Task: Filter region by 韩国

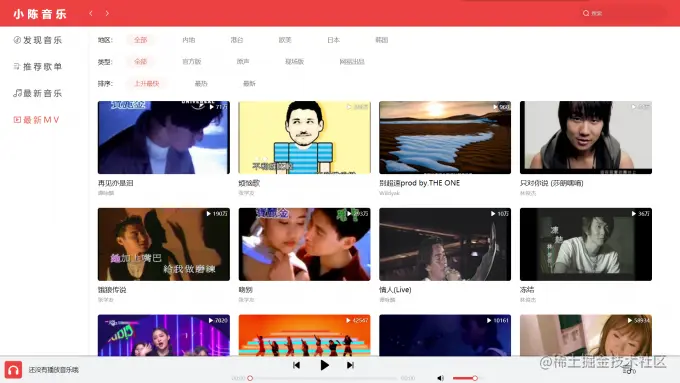Action: (x=381, y=40)
